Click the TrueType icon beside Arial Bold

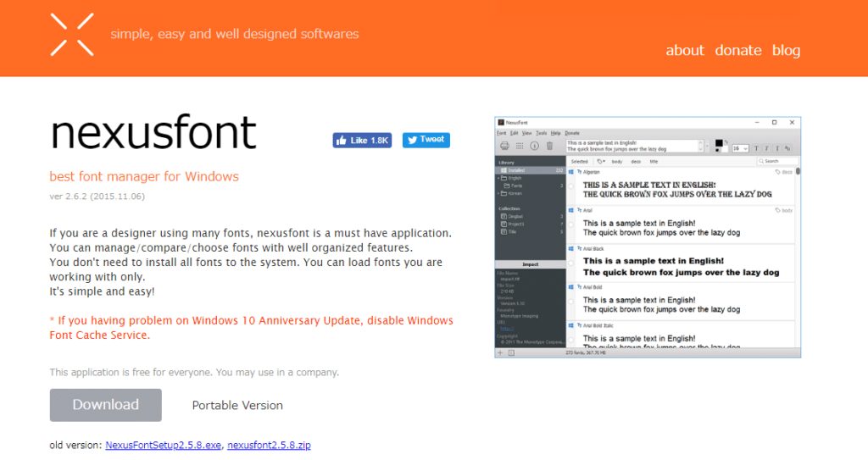579,287
